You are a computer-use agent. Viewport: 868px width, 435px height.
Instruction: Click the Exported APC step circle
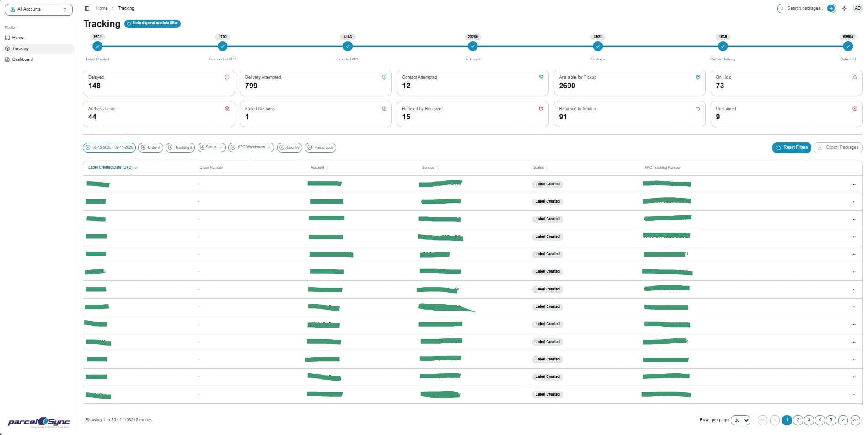point(348,46)
